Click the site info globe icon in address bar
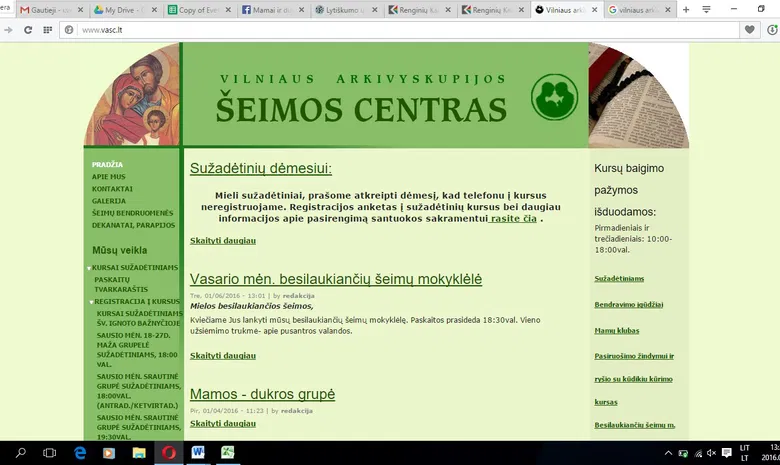Image resolution: width=780 pixels, height=465 pixels. point(69,30)
